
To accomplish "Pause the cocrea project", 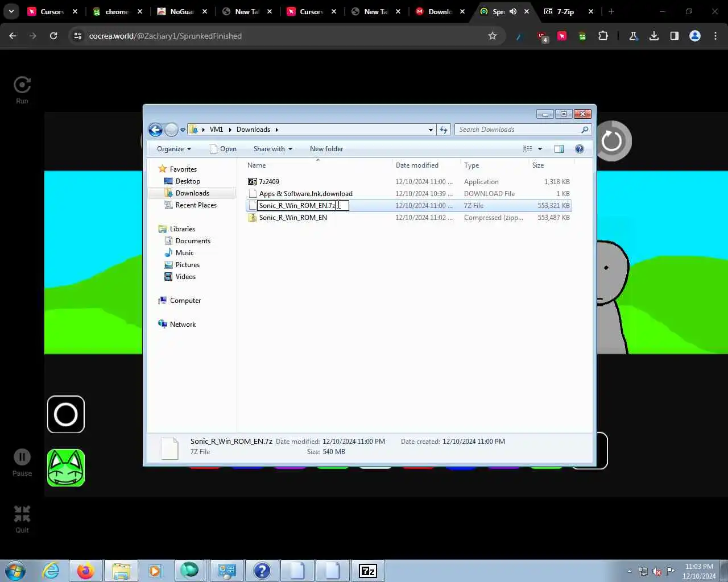I will [22, 457].
